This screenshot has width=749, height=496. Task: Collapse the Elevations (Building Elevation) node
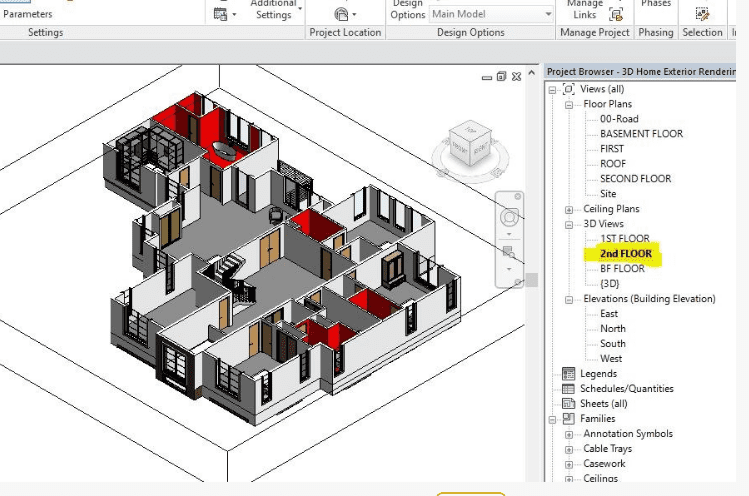[x=569, y=299]
